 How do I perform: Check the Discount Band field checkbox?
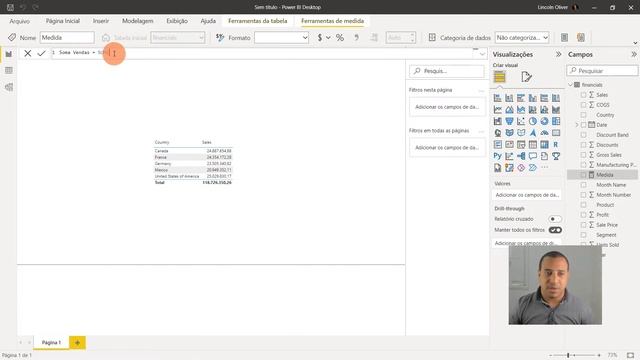(583, 135)
